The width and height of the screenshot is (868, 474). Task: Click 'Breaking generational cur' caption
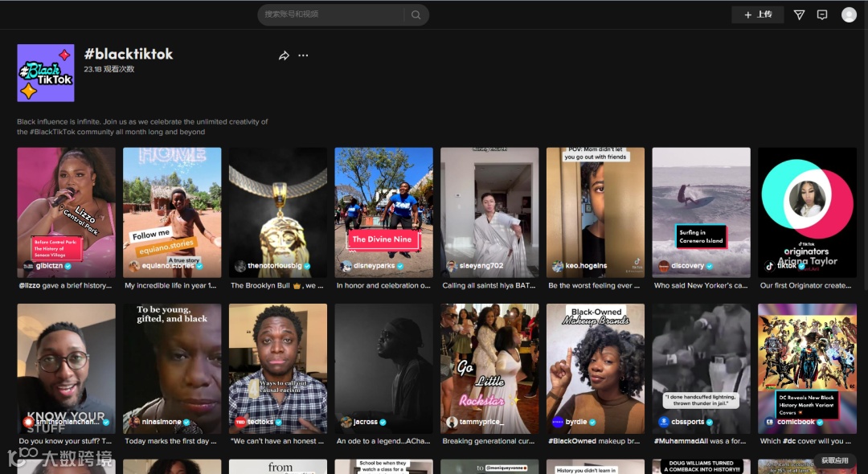pos(489,441)
